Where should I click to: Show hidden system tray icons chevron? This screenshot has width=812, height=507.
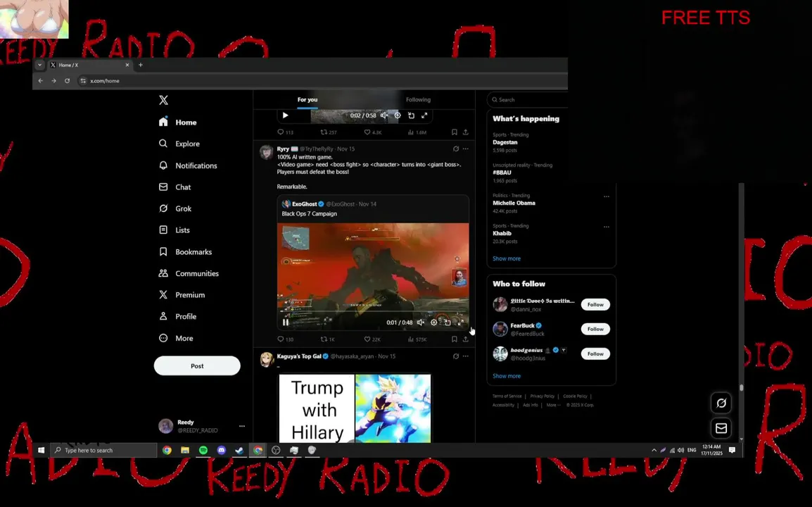pos(654,450)
